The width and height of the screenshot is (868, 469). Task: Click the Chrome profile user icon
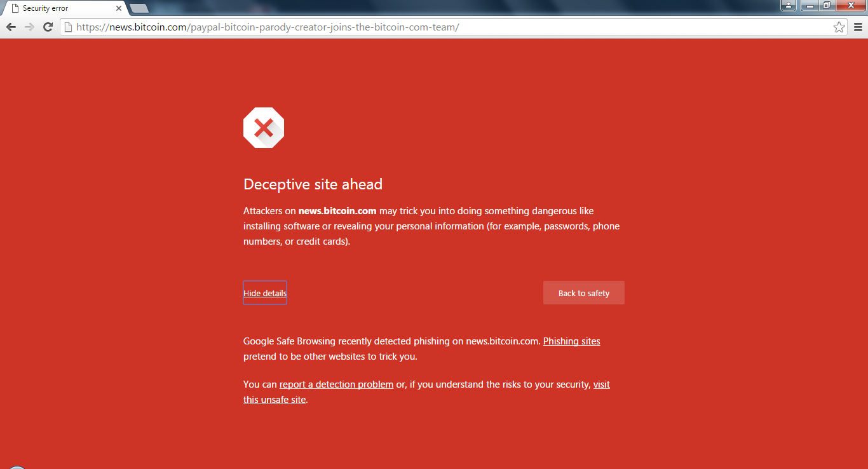tap(789, 6)
